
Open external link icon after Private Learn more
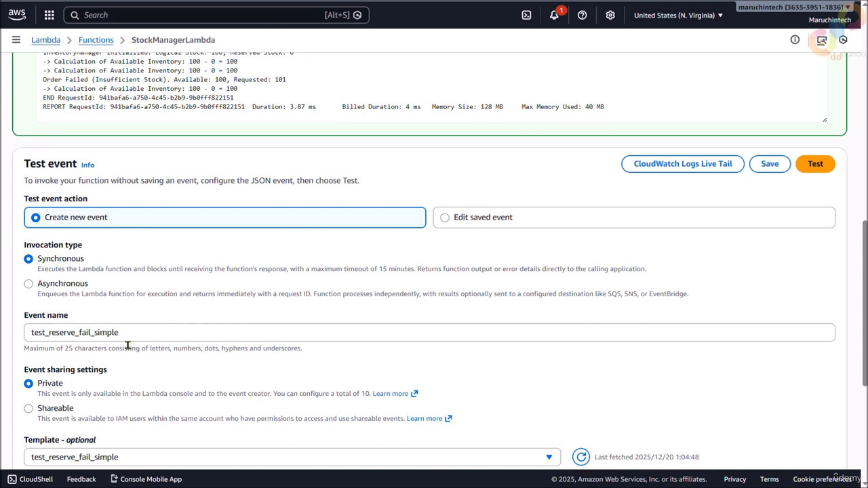click(414, 394)
